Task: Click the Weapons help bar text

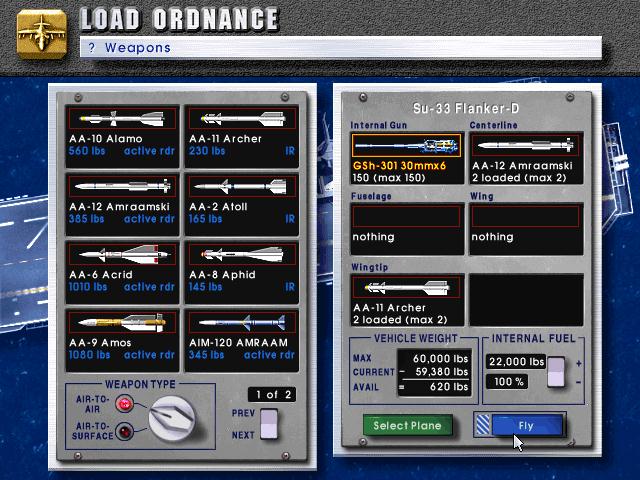Action: [138, 48]
